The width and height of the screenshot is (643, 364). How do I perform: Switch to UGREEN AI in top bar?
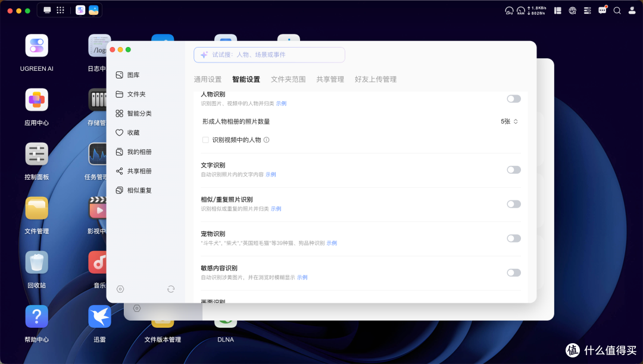(80, 10)
